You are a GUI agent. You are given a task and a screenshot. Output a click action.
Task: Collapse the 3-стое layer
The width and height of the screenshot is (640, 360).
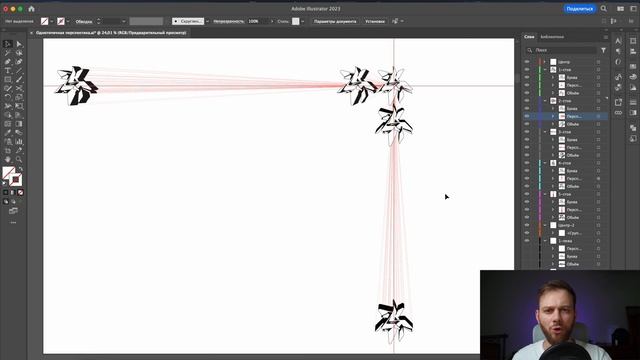click(545, 132)
